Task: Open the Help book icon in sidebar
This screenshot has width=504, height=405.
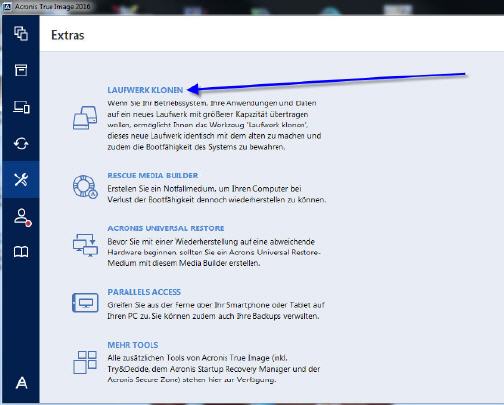Action: click(x=21, y=252)
